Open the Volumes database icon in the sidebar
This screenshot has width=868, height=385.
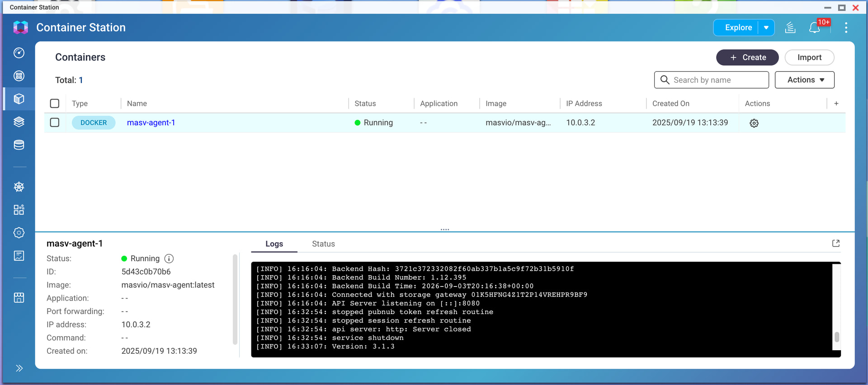coord(19,145)
